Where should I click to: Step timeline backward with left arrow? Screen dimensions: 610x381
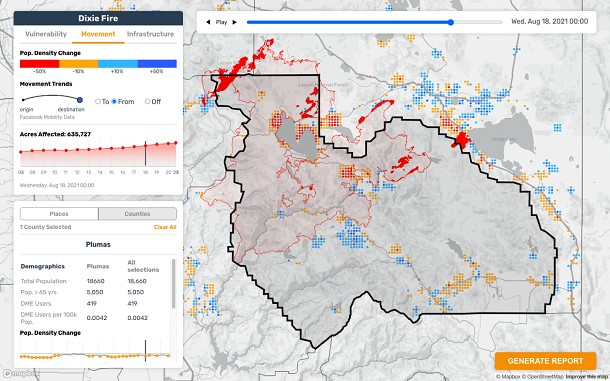(208, 22)
